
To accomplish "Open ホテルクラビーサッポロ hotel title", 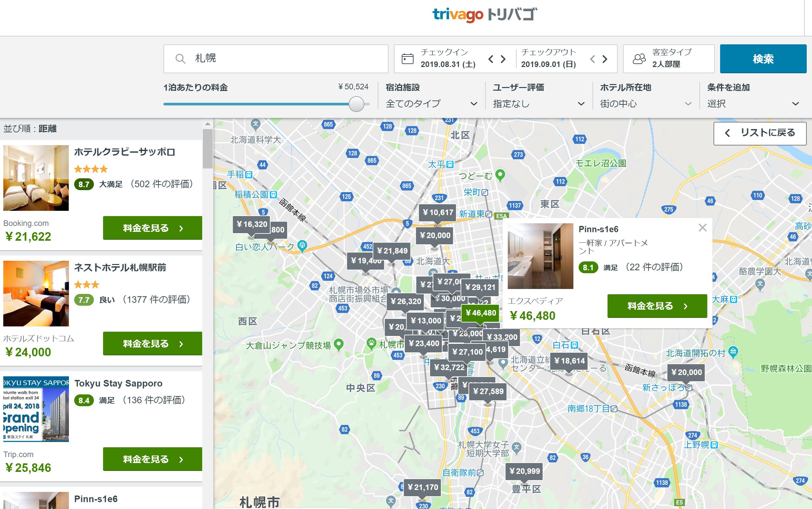I will (x=125, y=152).
